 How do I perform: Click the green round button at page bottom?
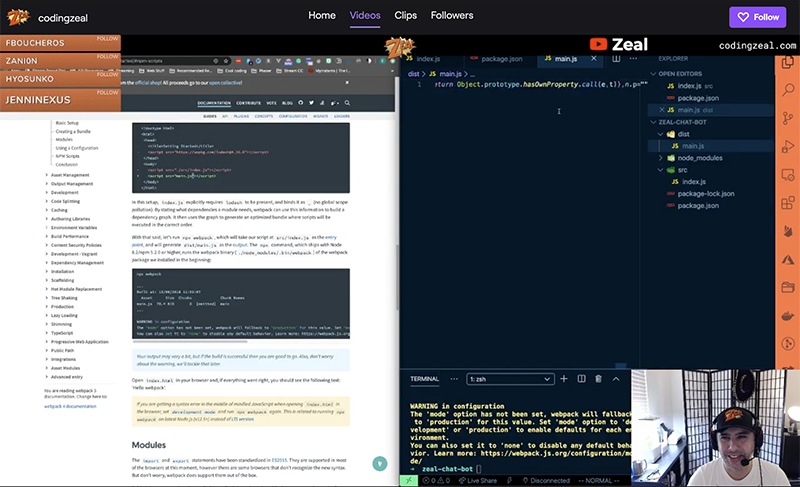pyautogui.click(x=380, y=464)
